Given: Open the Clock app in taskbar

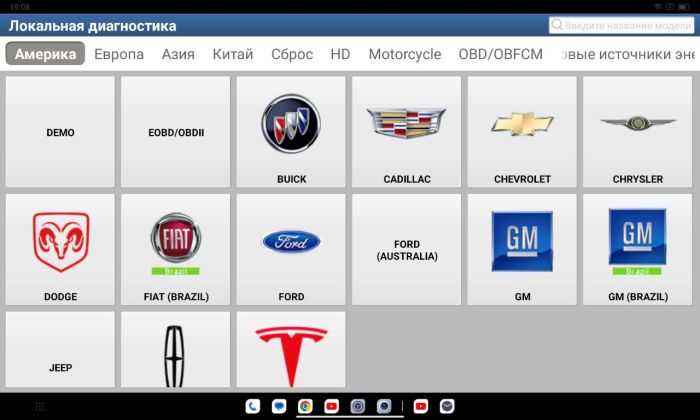Looking at the screenshot, I should [447, 406].
